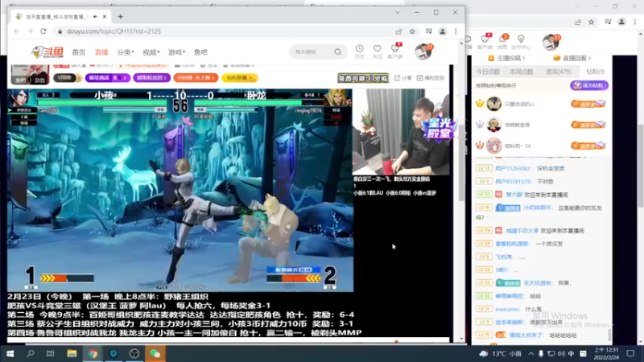The image size is (644, 362).
Task: Expand the 分类 category dropdown
Action: tap(126, 52)
